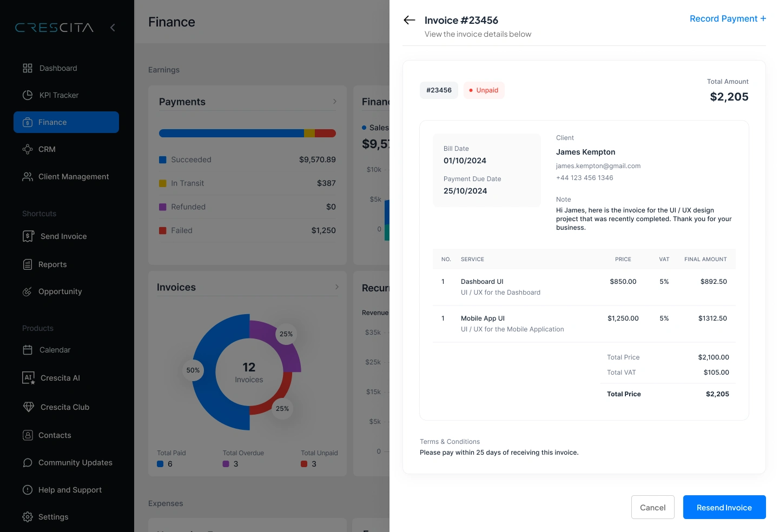Click the back arrow on the invoice
The height and width of the screenshot is (532, 779).
click(x=410, y=20)
